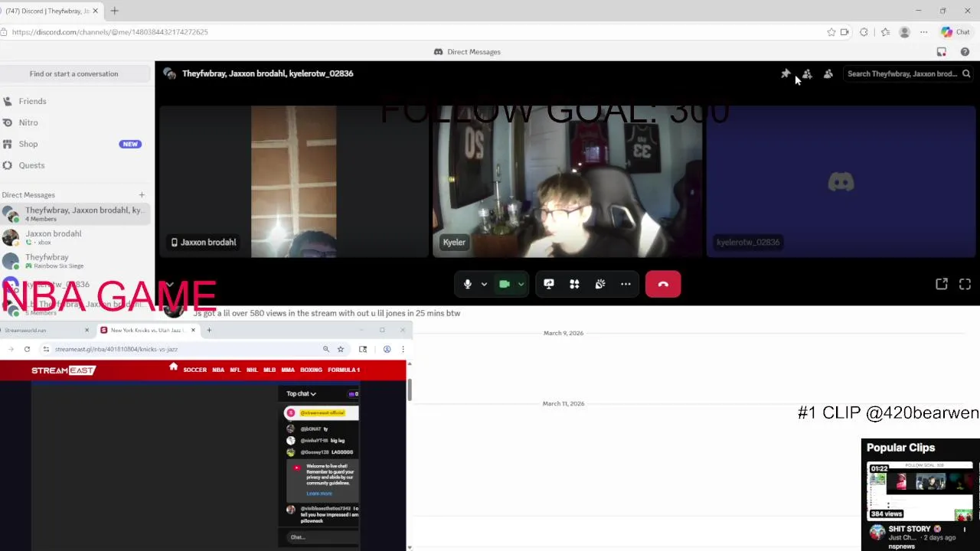Screen dimensions: 980x551
Task: Open BOXING on StreamEast nav
Action: [311, 370]
